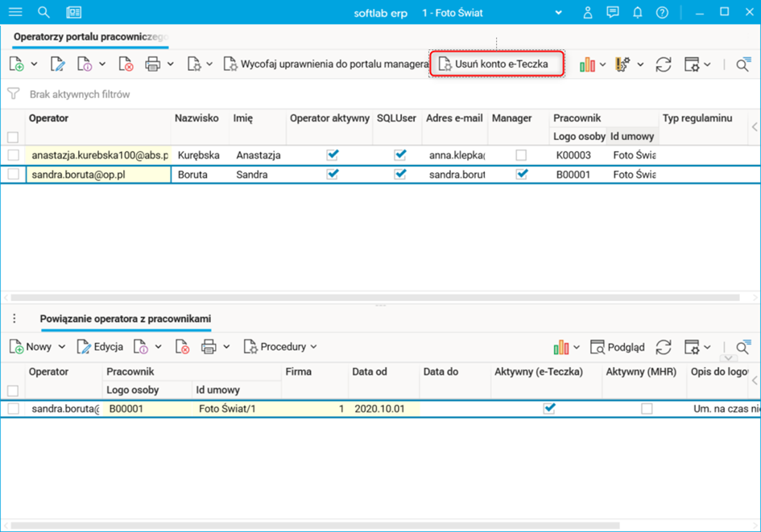Click the delete record icon in the lower toolbar

tap(182, 347)
